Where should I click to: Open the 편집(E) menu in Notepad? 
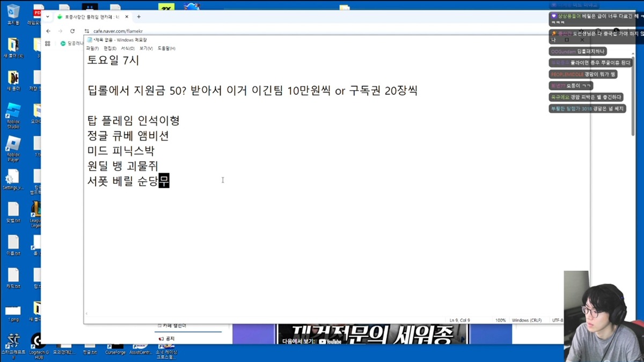pyautogui.click(x=110, y=48)
